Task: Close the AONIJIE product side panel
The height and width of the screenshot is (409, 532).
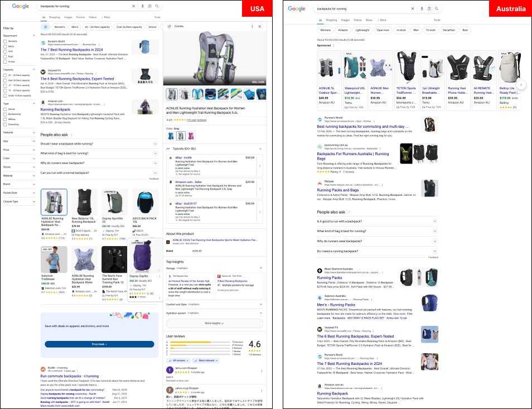Action: click(x=259, y=26)
